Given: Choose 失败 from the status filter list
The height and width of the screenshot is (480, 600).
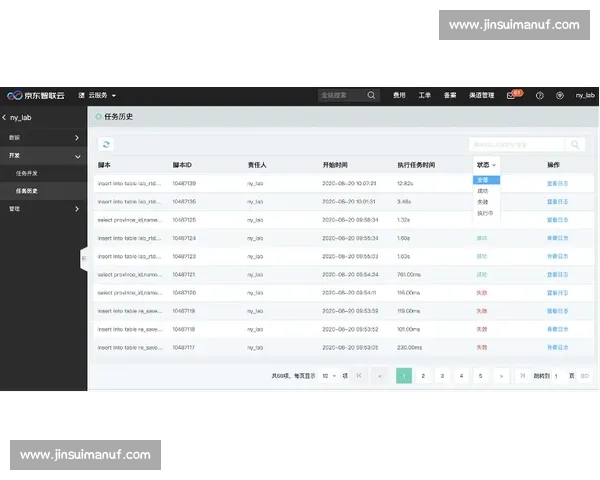Looking at the screenshot, I should coord(482,202).
